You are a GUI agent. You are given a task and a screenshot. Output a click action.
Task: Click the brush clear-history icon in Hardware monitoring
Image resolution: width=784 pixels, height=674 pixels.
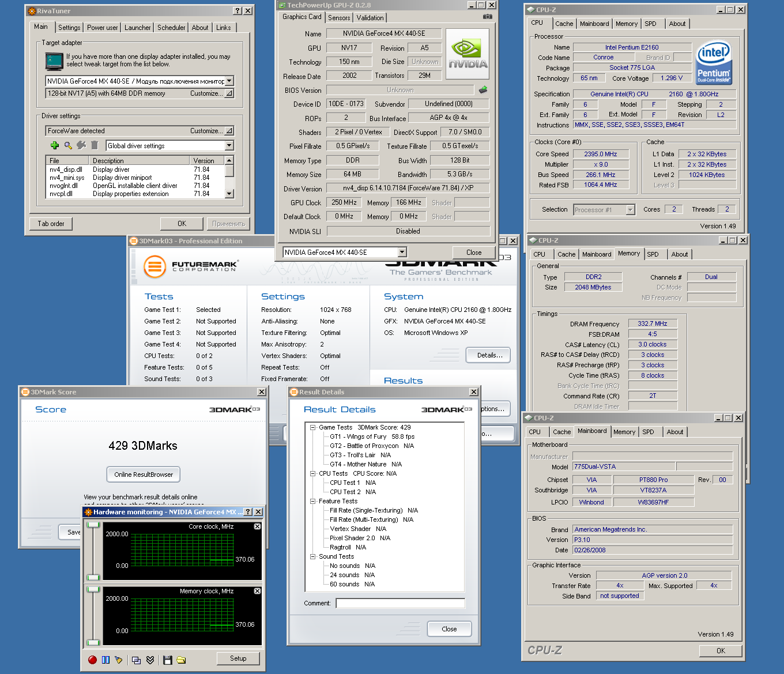click(119, 660)
